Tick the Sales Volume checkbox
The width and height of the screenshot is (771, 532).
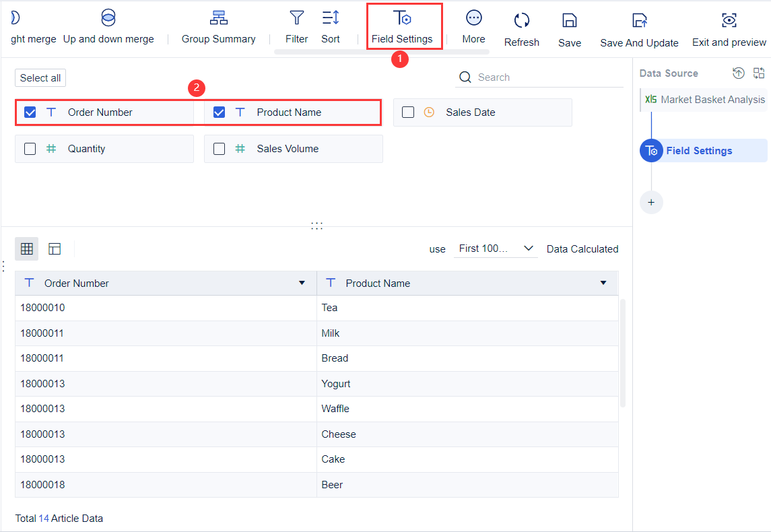219,149
